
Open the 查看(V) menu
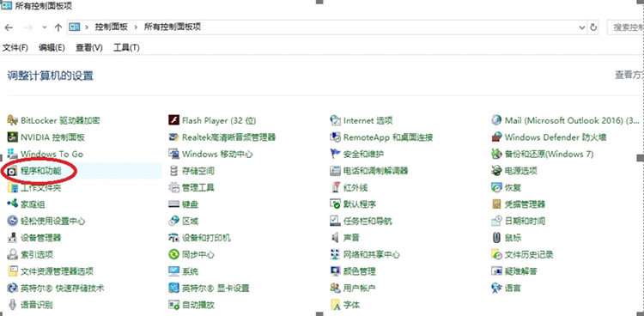click(88, 48)
